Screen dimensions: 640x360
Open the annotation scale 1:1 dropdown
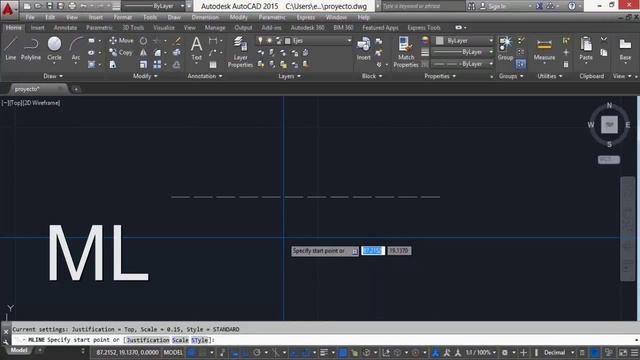(481, 352)
